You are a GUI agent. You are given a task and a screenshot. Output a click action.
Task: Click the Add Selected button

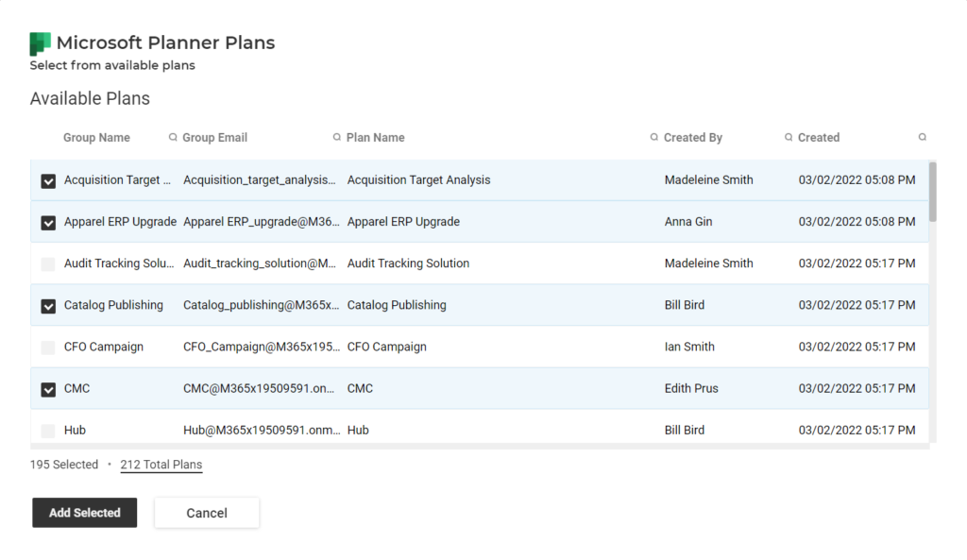pyautogui.click(x=84, y=512)
